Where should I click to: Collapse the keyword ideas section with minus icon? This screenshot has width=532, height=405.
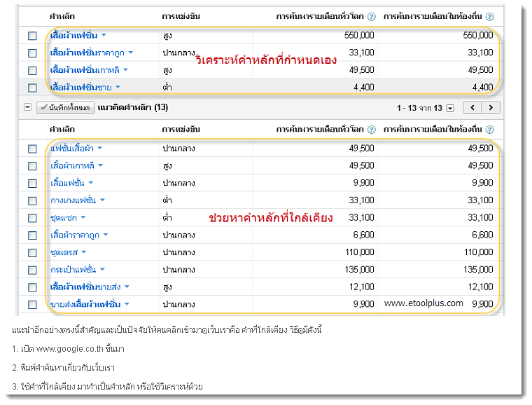pos(28,107)
